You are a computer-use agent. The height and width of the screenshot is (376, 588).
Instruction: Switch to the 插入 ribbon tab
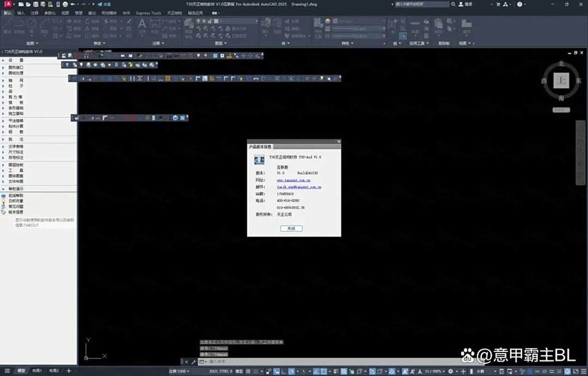coord(21,13)
